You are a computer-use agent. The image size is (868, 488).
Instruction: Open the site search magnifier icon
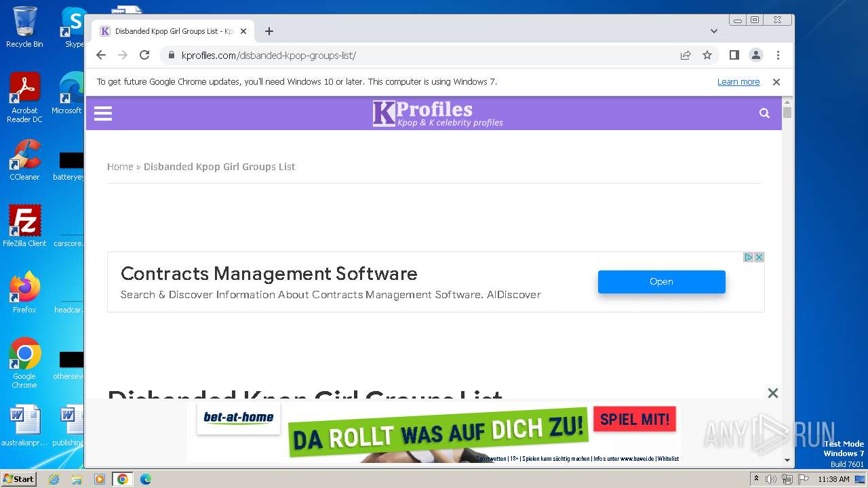764,113
